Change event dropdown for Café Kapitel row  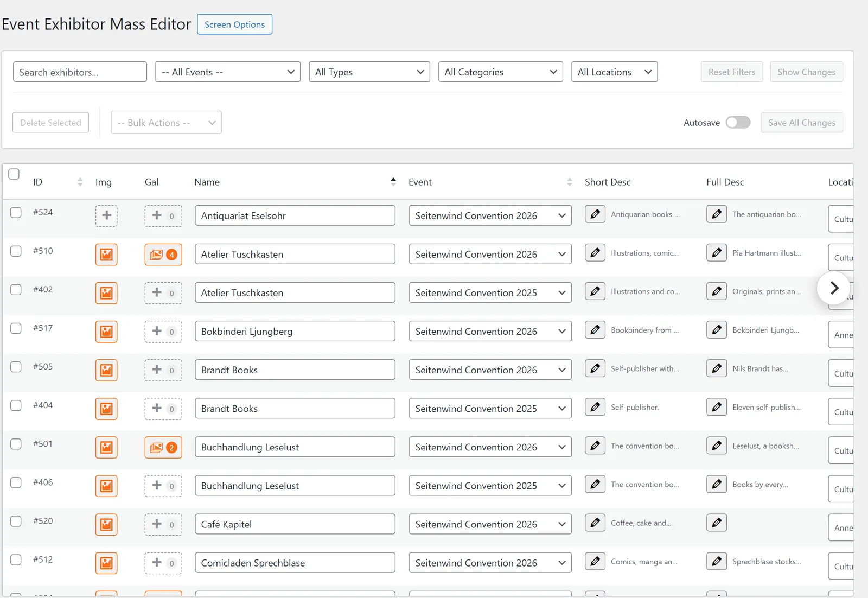point(490,524)
